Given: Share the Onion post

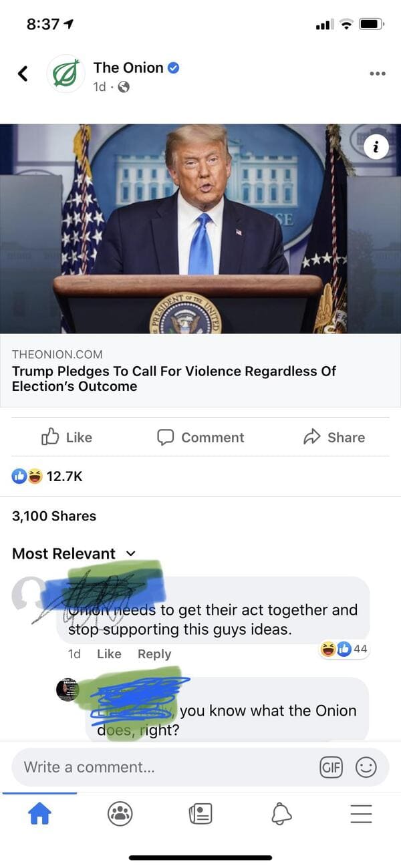Looking at the screenshot, I should [x=334, y=437].
